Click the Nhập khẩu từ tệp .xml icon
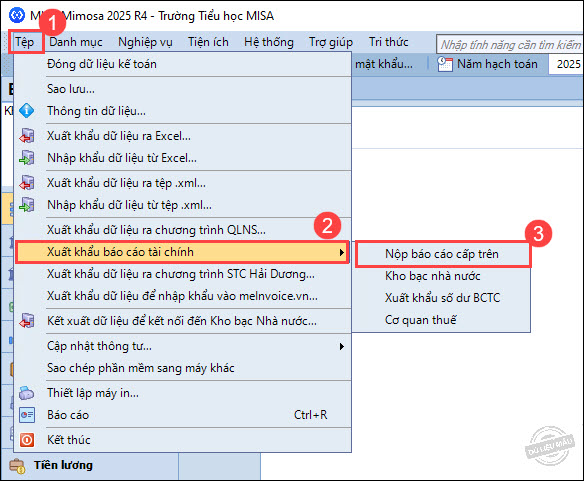The image size is (584, 481). (26, 205)
